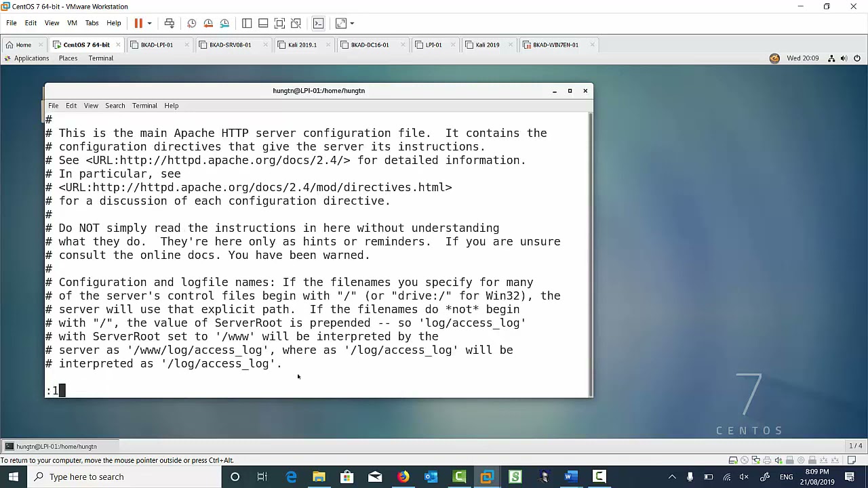
Task: Open Microsoft Word from the taskbar
Action: pos(570,476)
